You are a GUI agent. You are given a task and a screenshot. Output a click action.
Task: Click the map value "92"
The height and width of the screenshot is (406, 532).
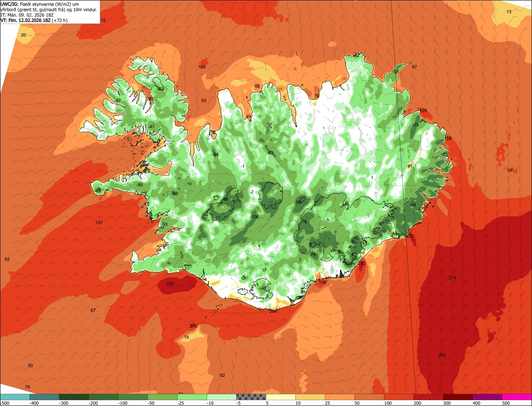pyautogui.click(x=222, y=375)
